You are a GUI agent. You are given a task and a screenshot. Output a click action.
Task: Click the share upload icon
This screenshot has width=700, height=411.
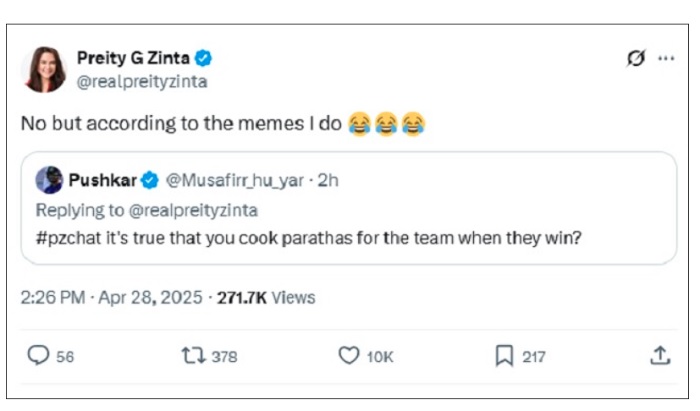[x=660, y=355]
